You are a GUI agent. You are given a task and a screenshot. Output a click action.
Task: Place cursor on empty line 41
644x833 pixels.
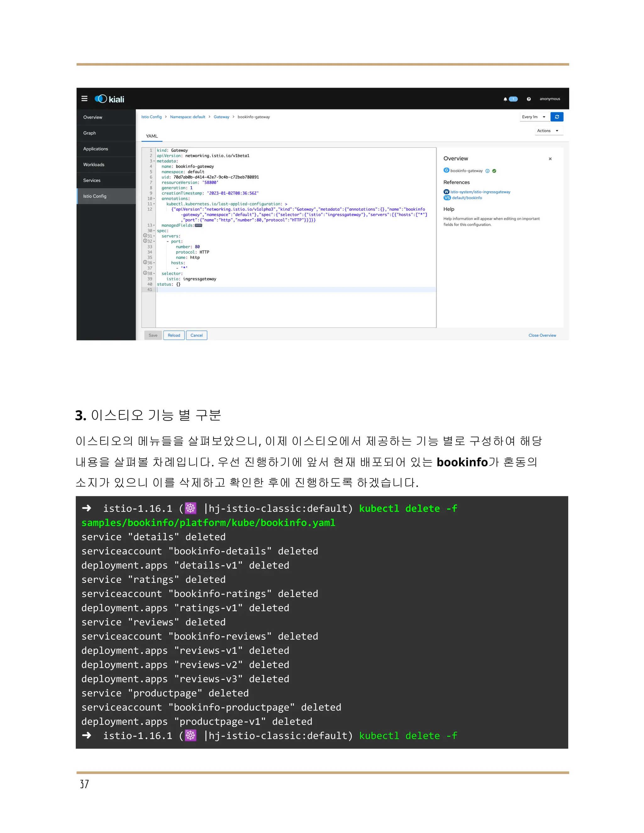[x=296, y=290]
